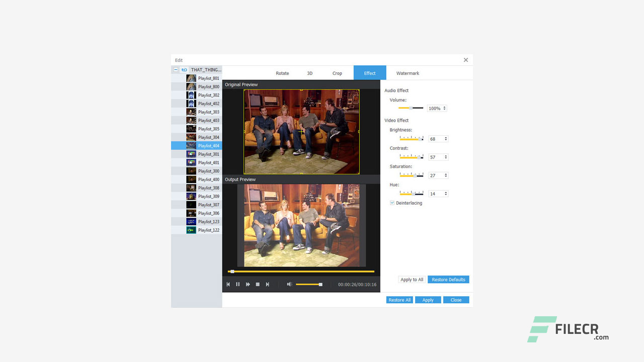Select Playlist_308 row

click(x=197, y=188)
